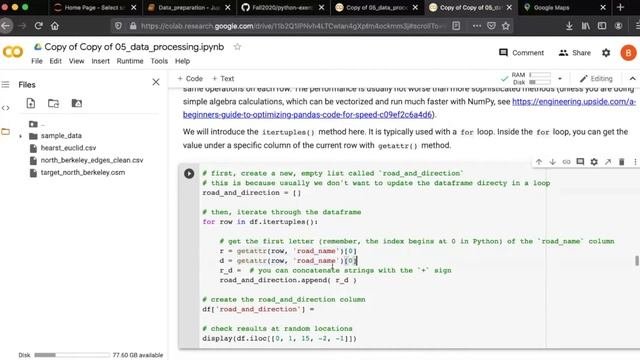Open the Edit menu
The image size is (640, 360).
(x=56, y=61)
